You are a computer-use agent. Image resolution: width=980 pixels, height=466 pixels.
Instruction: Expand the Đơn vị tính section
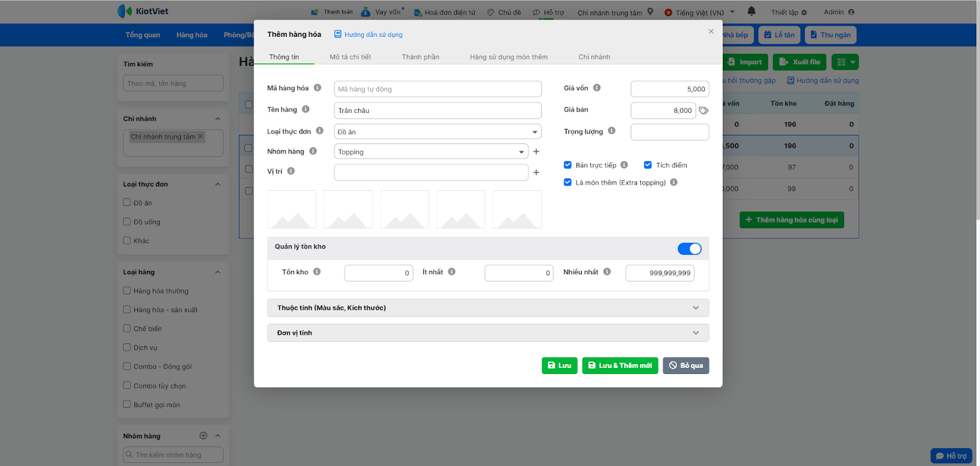coord(488,333)
